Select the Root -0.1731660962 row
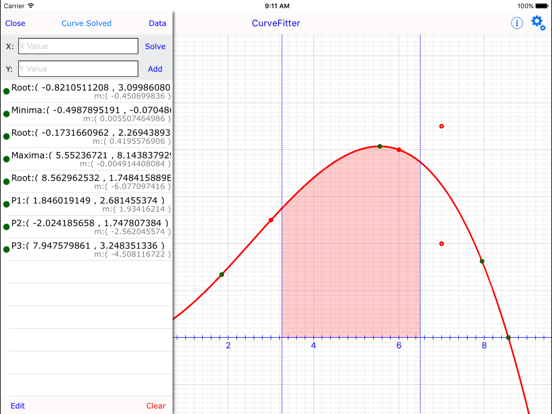Screen dimensions: 552x414 tap(87, 136)
